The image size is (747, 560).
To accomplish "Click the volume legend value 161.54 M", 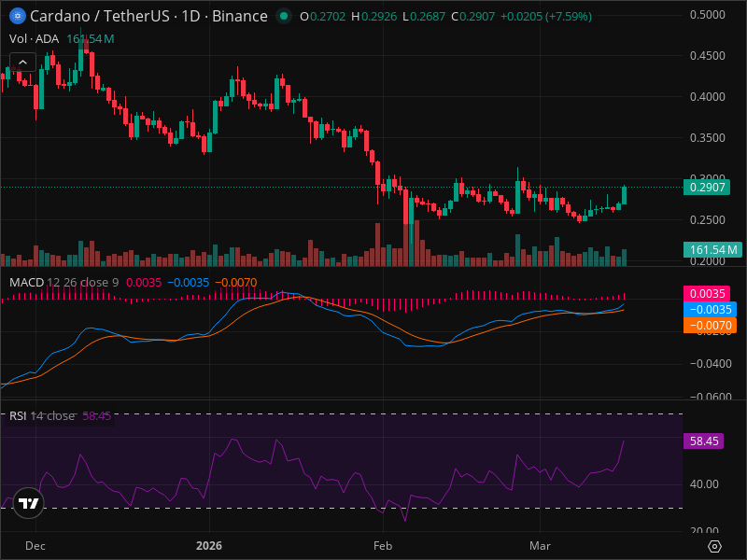I will point(90,38).
